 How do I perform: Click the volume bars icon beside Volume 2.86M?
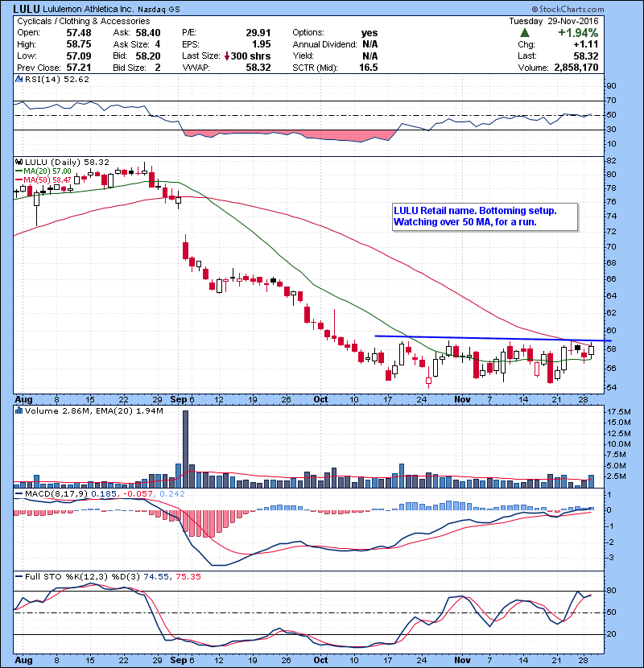click(19, 410)
